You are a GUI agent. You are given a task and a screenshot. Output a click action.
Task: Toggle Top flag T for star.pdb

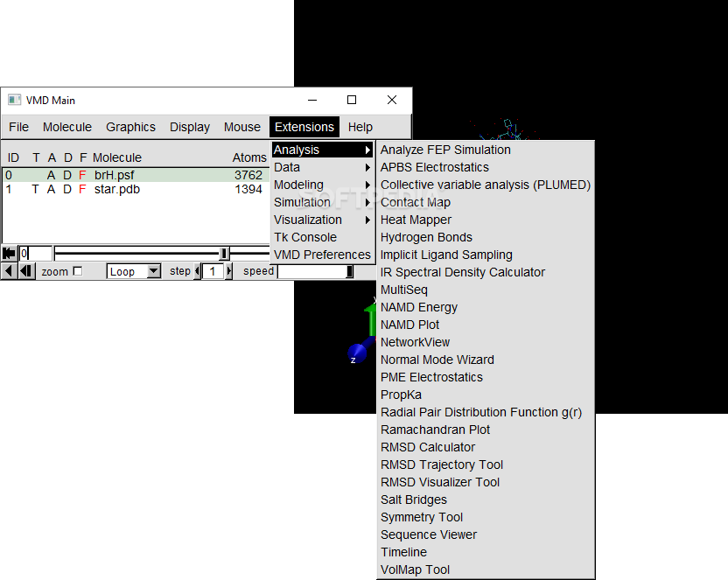click(x=35, y=189)
